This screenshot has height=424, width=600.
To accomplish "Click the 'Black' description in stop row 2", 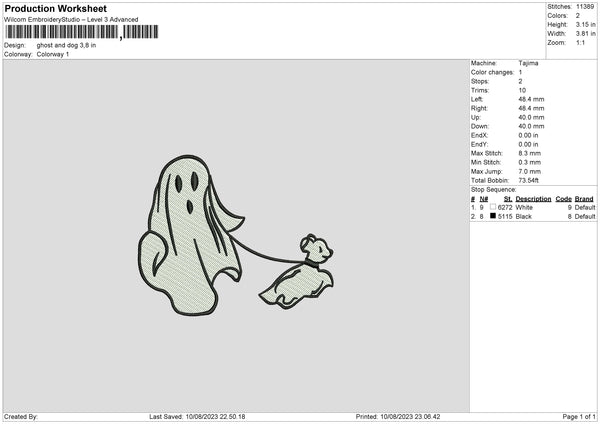I will [523, 217].
